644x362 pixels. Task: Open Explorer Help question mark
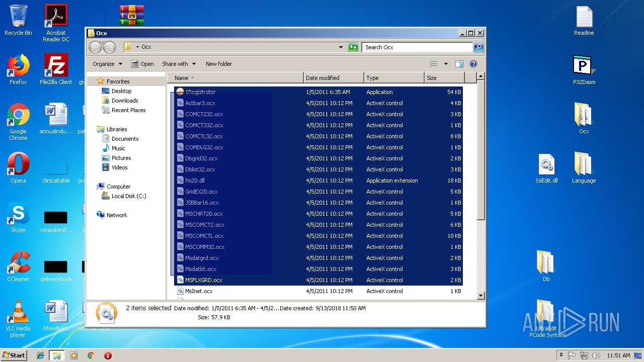(473, 64)
